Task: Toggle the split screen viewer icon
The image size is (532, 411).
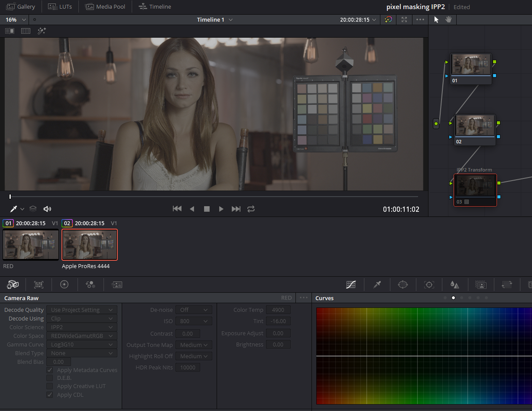Action: (10, 31)
